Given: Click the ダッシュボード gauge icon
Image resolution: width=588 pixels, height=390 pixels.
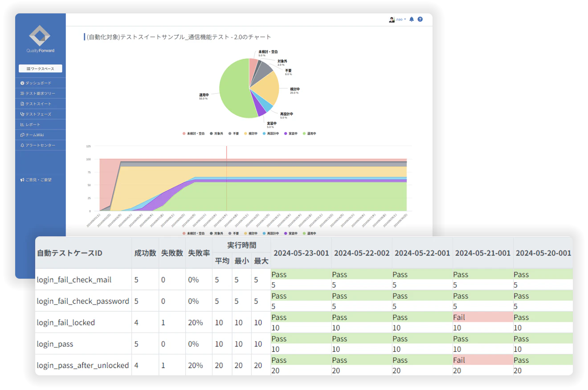Looking at the screenshot, I should [x=22, y=83].
